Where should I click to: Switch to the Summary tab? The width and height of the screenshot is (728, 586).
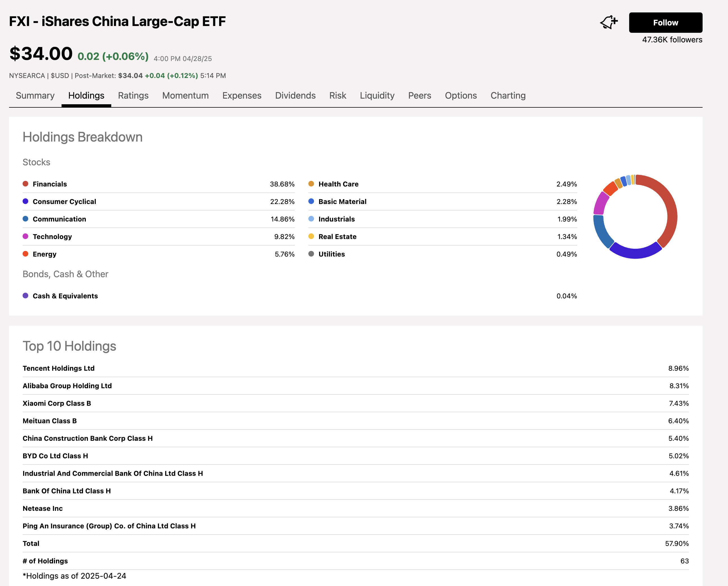pyautogui.click(x=35, y=96)
